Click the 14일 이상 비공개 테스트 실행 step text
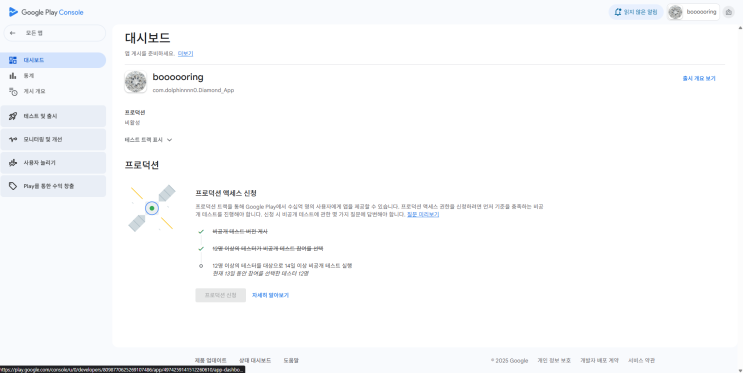Image resolution: width=743 pixels, height=373 pixels. click(282, 265)
